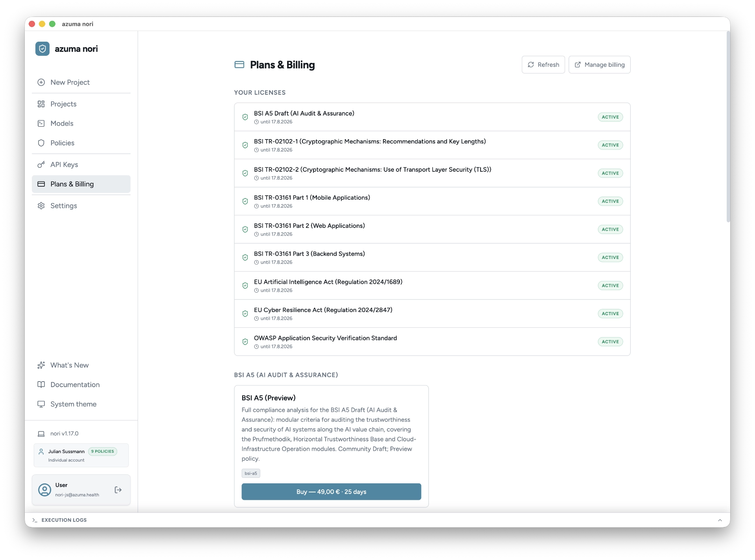
Task: Click the Policies shield icon in sidebar
Action: (x=41, y=143)
